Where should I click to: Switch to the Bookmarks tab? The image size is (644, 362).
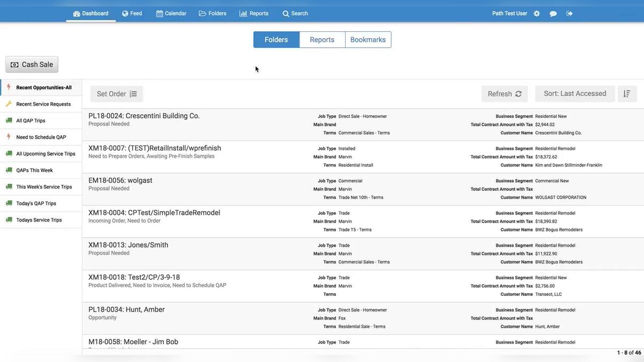click(368, 40)
